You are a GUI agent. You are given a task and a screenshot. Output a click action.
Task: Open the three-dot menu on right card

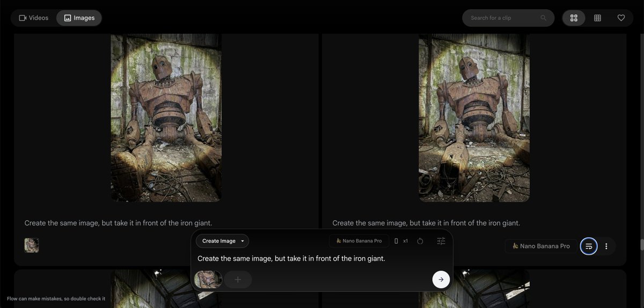point(606,246)
